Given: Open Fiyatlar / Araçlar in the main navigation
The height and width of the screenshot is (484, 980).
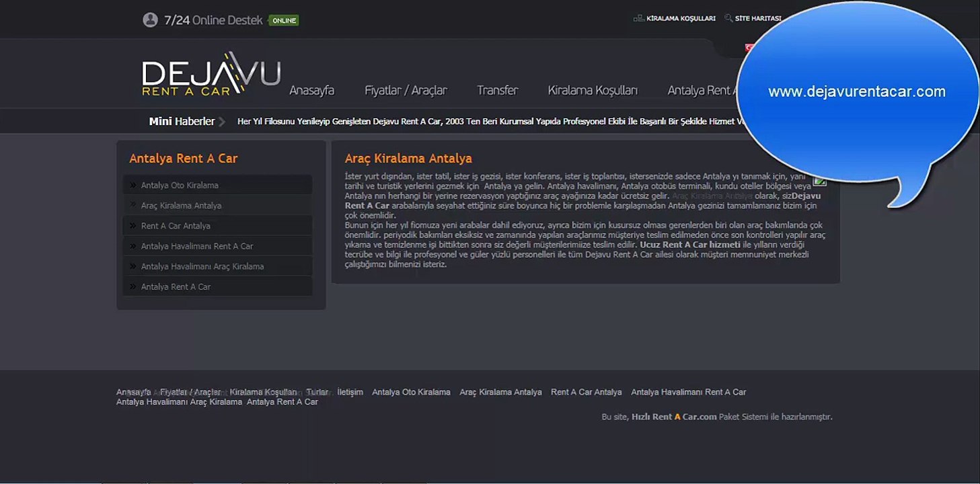Looking at the screenshot, I should [x=406, y=90].
